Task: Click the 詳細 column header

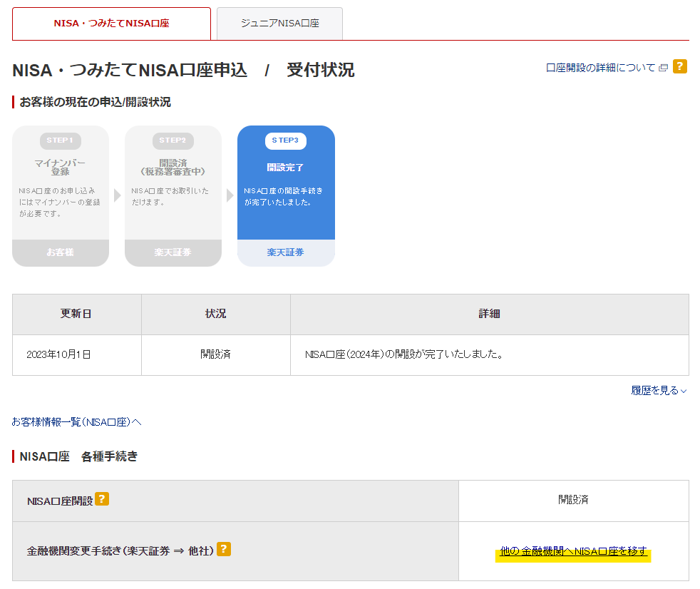Action: tap(489, 314)
